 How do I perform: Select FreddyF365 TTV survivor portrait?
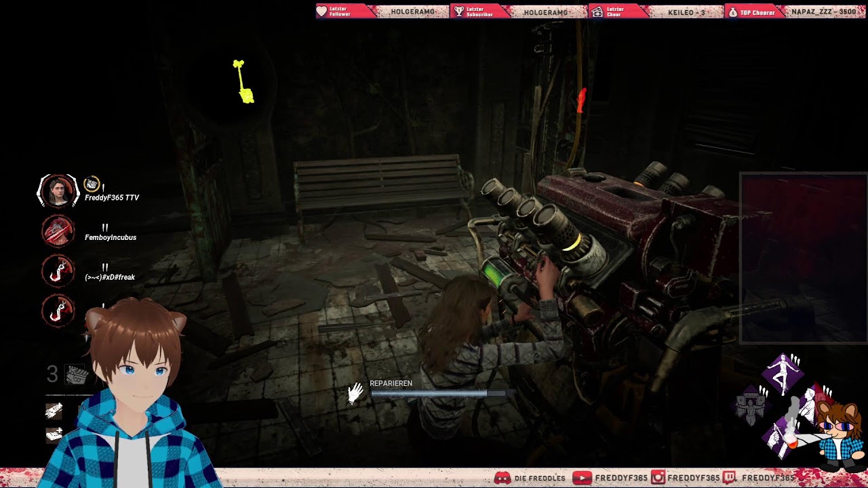58,191
